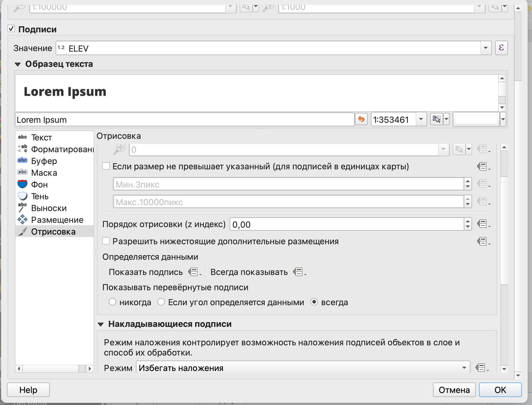Screen dimensions: 532x405
Task: Click data-defined override for Показать подпись
Action: click(194, 272)
